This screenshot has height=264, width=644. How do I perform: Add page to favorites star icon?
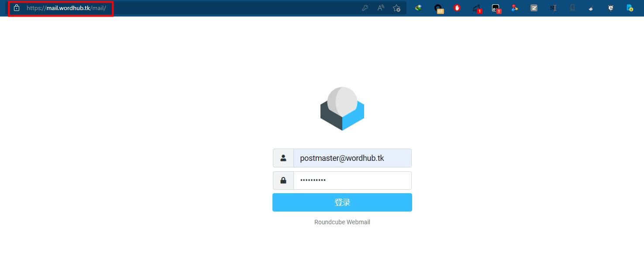[396, 8]
